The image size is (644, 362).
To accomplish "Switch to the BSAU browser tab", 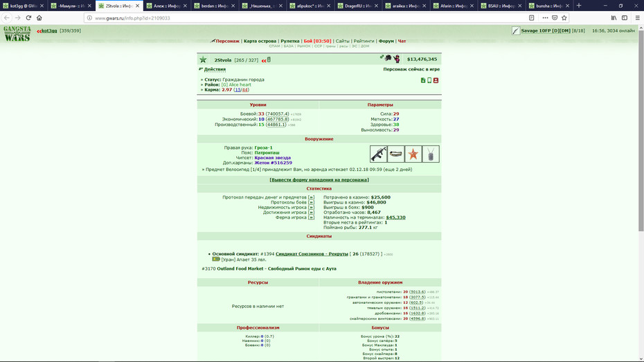I will click(501, 6).
